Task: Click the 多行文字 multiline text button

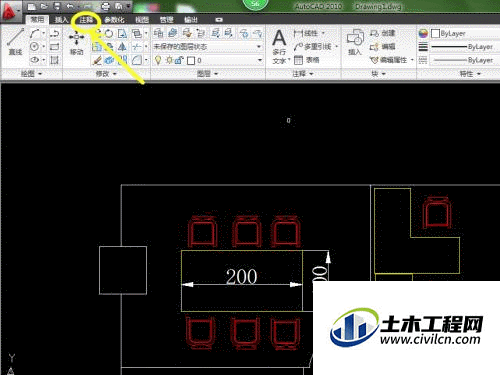Action: (x=279, y=46)
